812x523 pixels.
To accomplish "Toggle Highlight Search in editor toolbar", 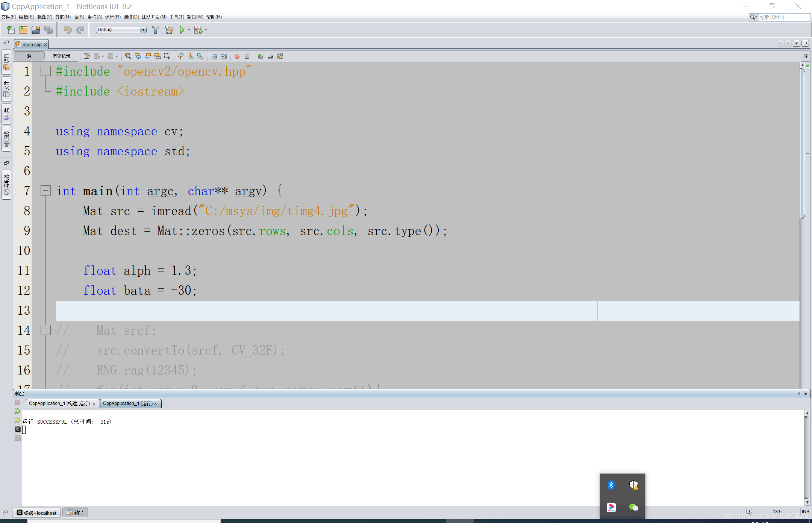I will pos(158,56).
